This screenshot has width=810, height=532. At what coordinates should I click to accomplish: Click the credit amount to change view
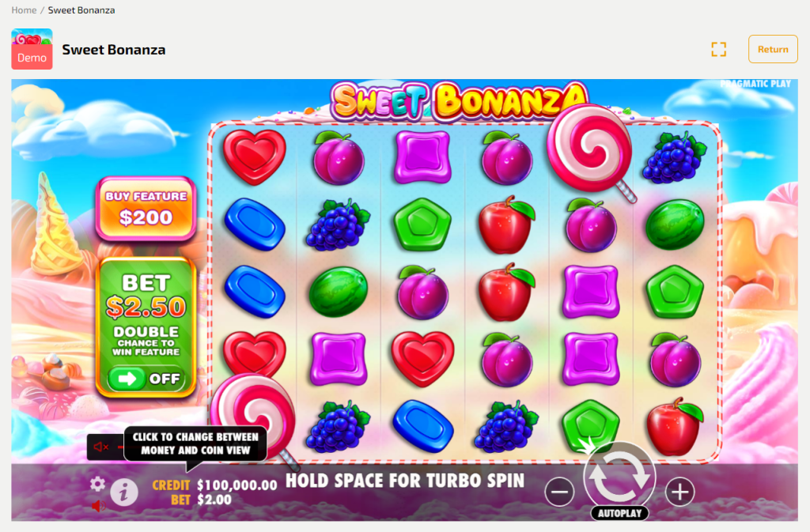click(x=237, y=485)
